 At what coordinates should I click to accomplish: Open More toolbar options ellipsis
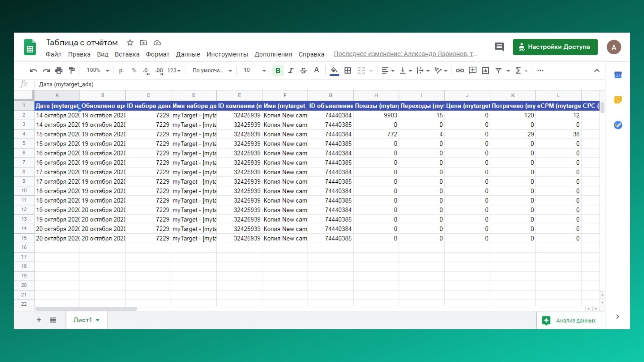click(540, 70)
